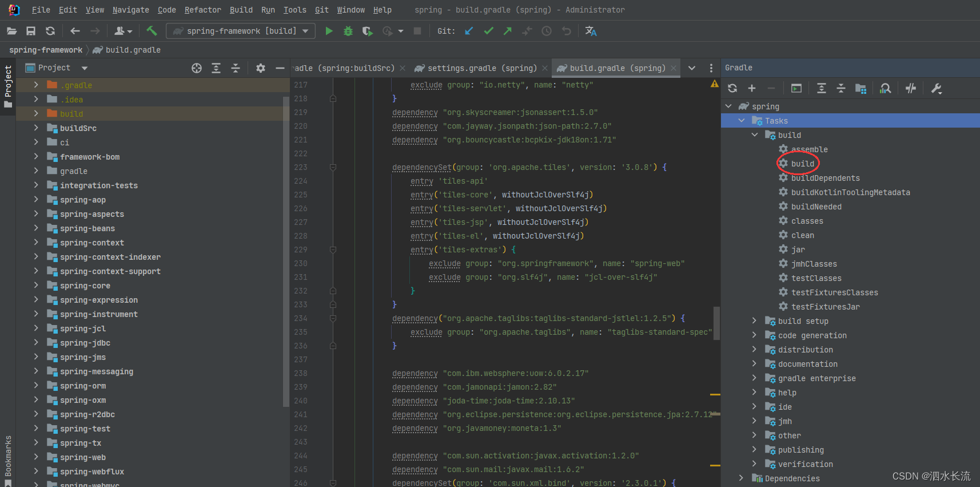Open Gradle build tool settings wrench
Image resolution: width=980 pixels, height=487 pixels.
[x=937, y=88]
